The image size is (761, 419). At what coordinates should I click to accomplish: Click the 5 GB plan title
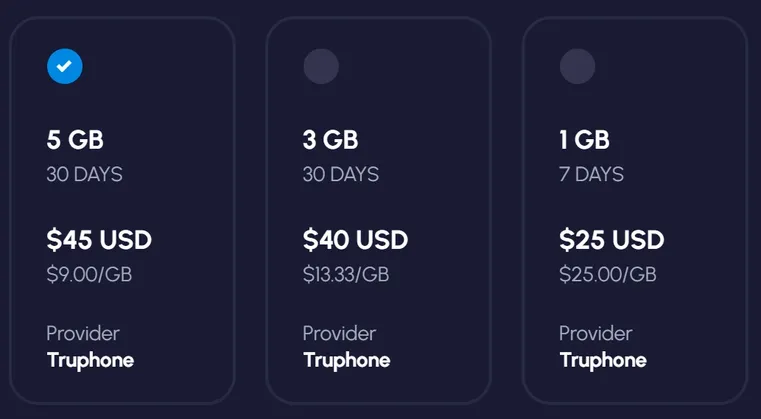[x=75, y=140]
